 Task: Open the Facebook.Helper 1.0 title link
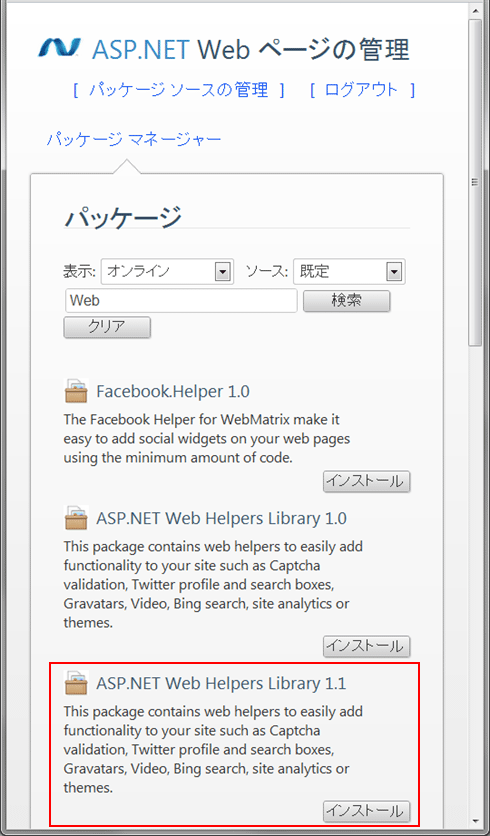click(173, 391)
